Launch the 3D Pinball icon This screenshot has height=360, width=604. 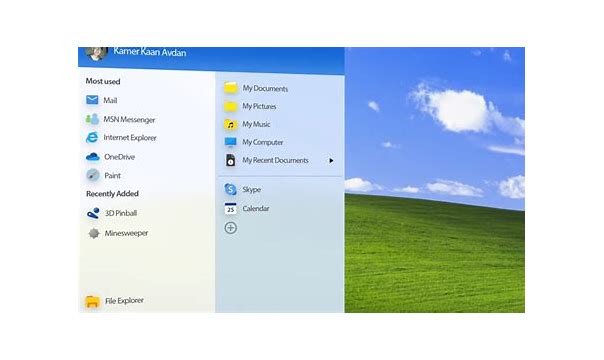click(x=93, y=213)
